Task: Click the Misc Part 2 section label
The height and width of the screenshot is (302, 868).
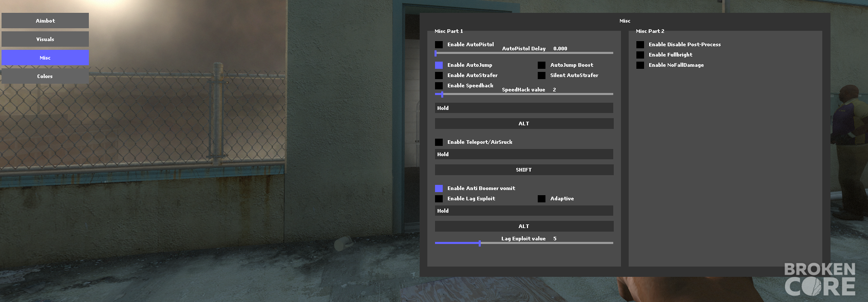Action: tap(650, 31)
